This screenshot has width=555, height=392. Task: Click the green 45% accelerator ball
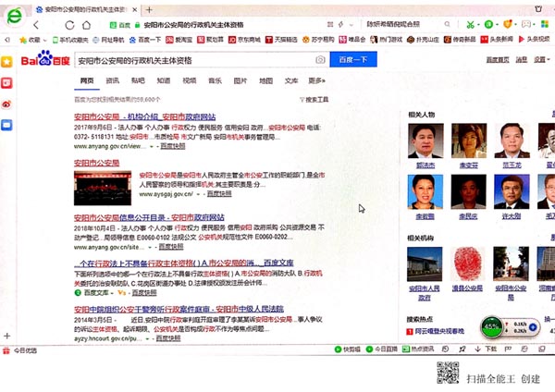(491, 326)
